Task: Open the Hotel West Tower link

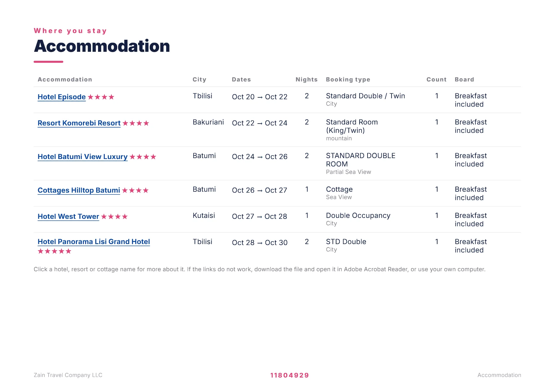Action: [68, 216]
